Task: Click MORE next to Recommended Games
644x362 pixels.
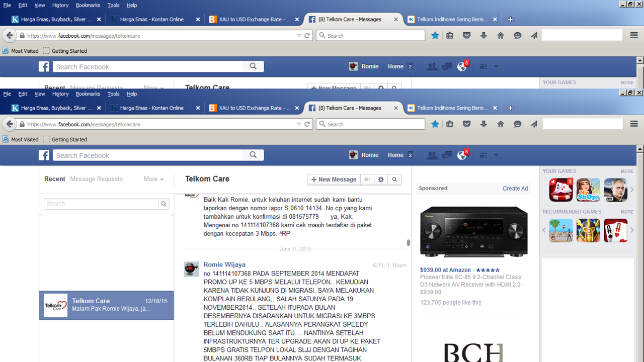Action: (627, 212)
